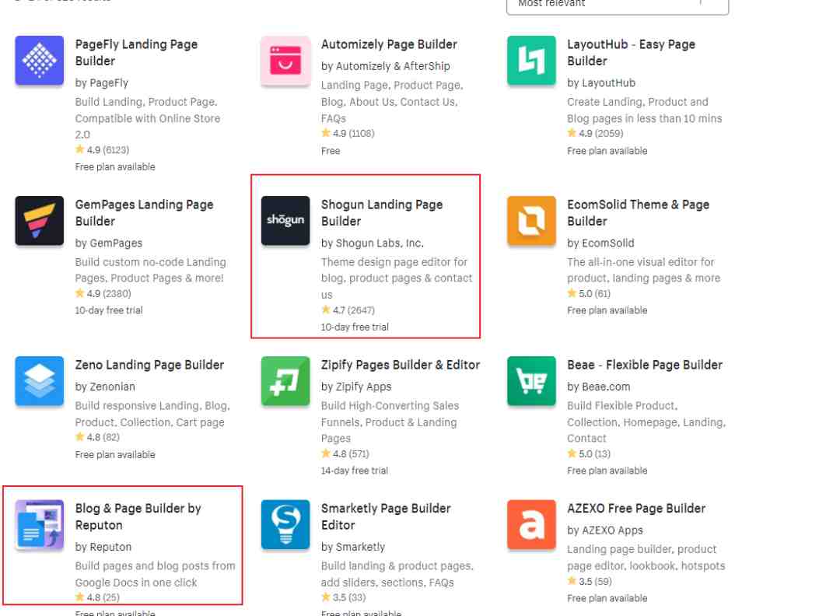Screen dimensions: 840x616
Task: Open GemPages Landing Page Builder title link
Action: coord(144,212)
